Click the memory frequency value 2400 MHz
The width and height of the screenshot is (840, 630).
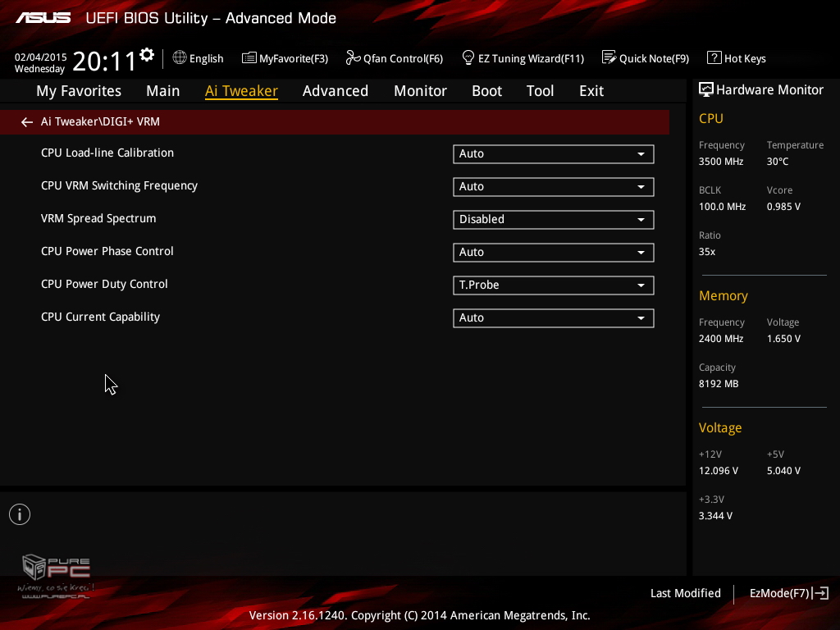[721, 339]
